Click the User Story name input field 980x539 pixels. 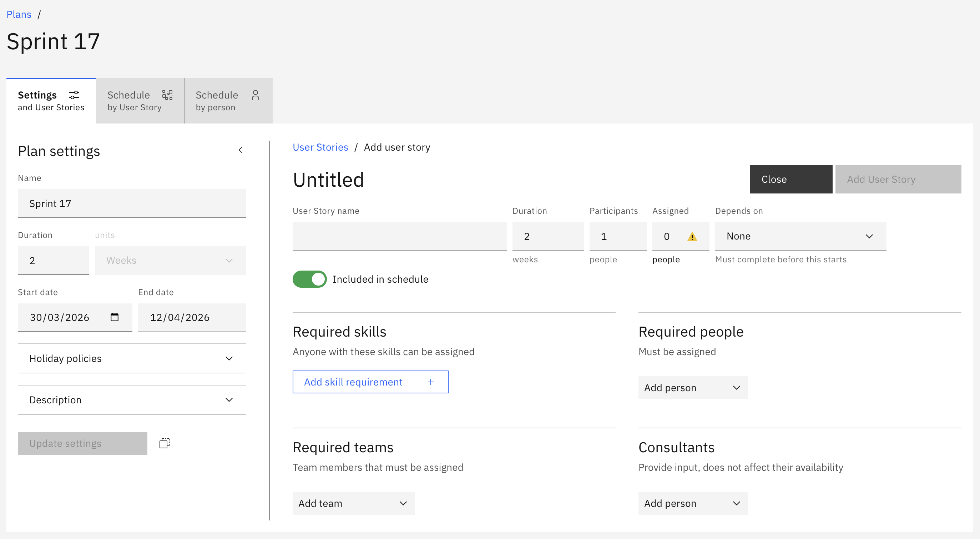click(399, 236)
